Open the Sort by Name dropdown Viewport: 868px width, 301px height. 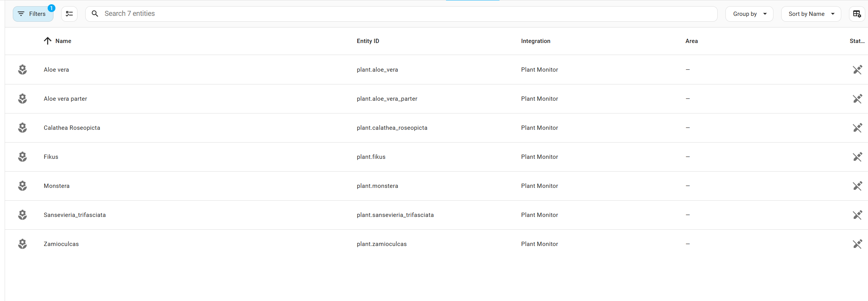click(x=811, y=14)
